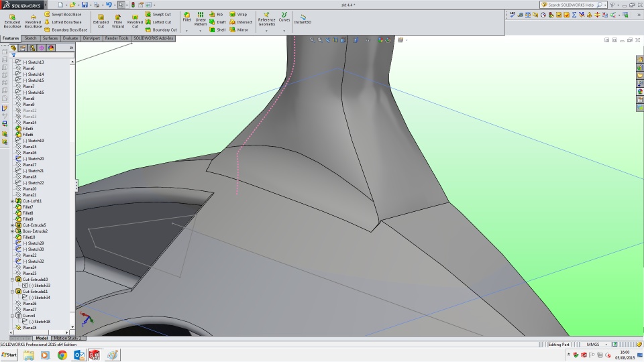Image resolution: width=644 pixels, height=362 pixels.
Task: Switch to the Render Tools tab
Action: point(117,38)
